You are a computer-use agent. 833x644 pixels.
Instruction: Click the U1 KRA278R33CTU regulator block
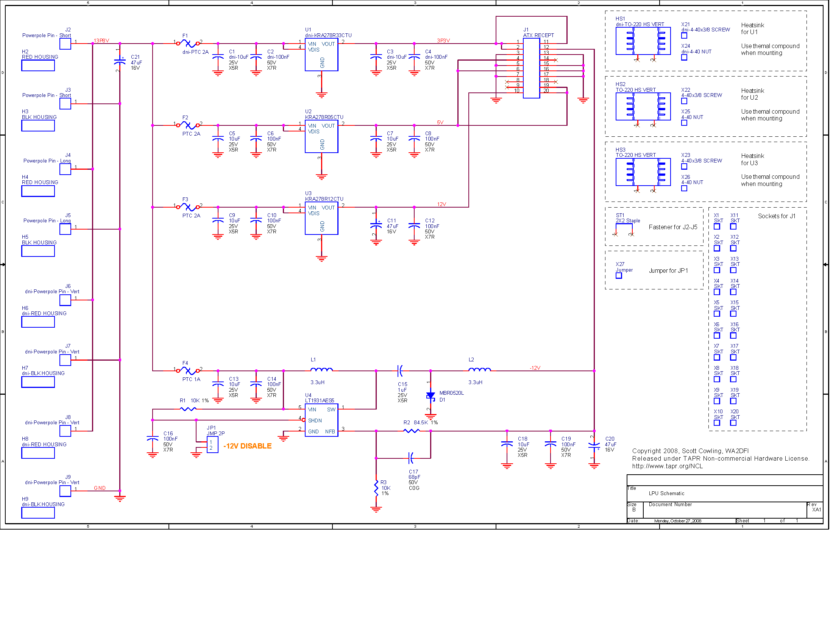coord(321,55)
